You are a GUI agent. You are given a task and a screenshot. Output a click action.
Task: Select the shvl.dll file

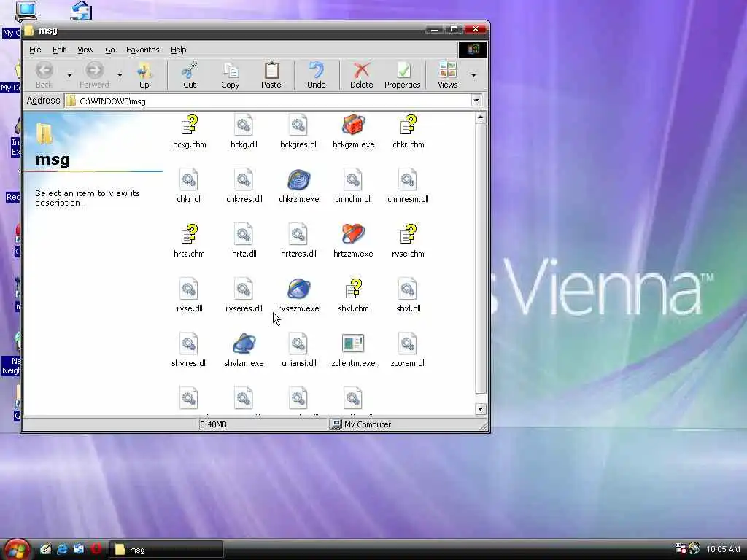[409, 296]
